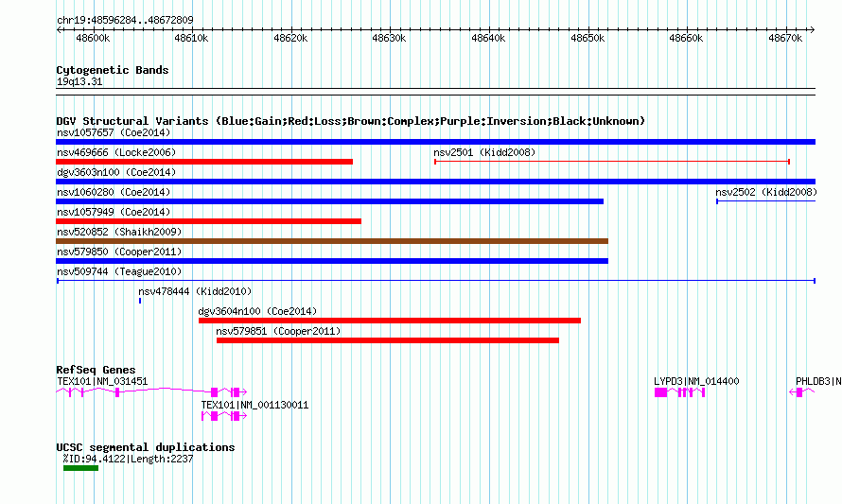Click the Cytogenetic Bands track title
The image size is (842, 504).
[113, 70]
